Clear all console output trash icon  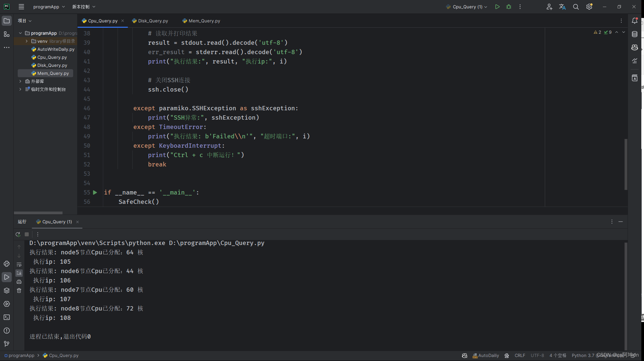coord(19,290)
